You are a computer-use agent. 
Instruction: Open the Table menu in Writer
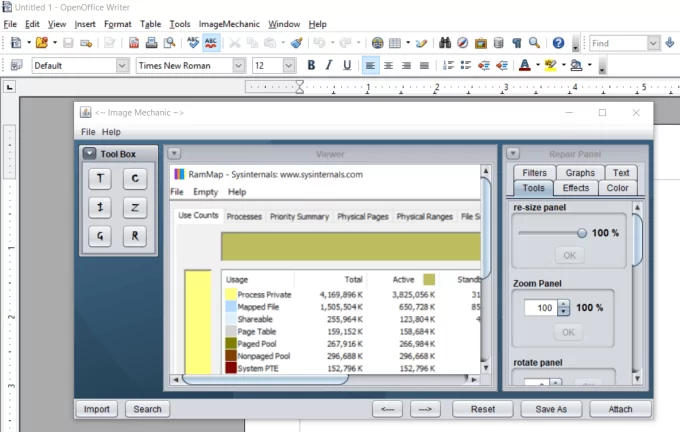150,24
